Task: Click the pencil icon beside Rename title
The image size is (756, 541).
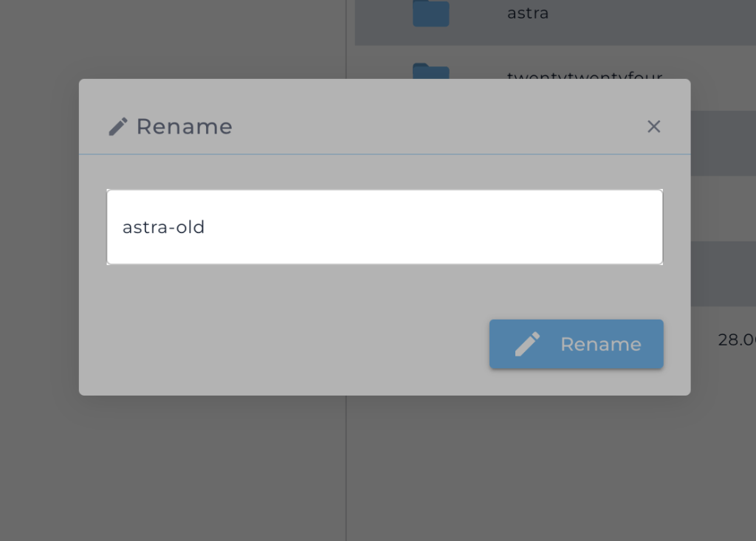Action: (x=117, y=127)
